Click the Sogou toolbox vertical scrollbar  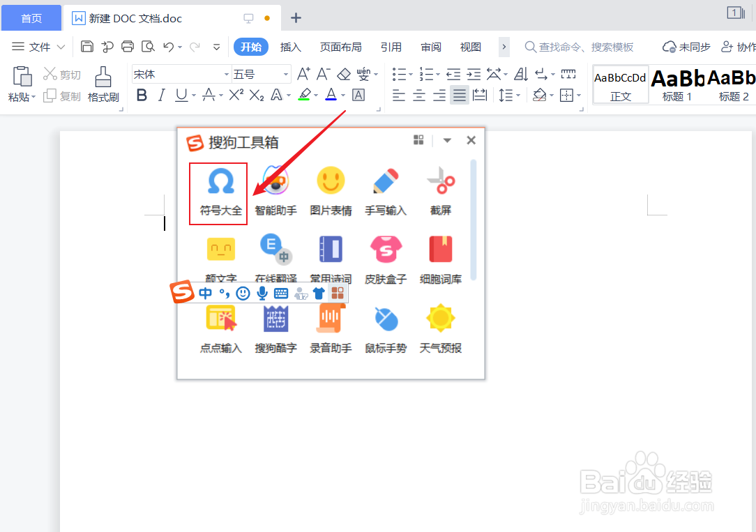(x=474, y=220)
